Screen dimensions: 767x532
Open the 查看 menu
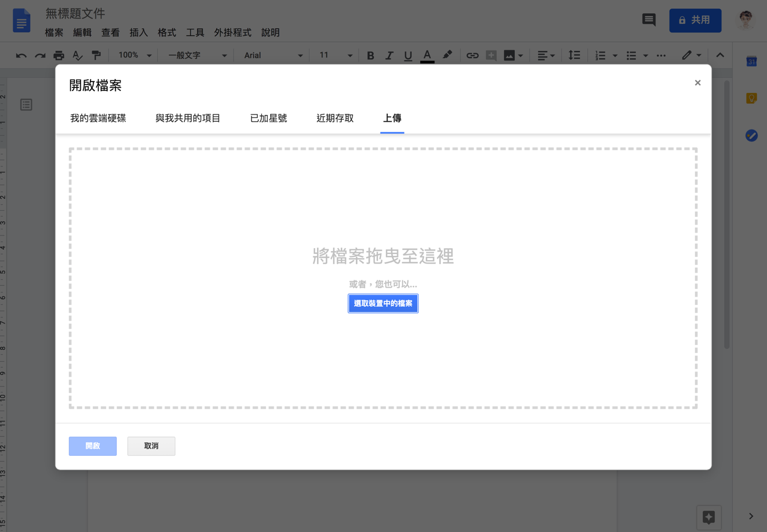click(110, 33)
